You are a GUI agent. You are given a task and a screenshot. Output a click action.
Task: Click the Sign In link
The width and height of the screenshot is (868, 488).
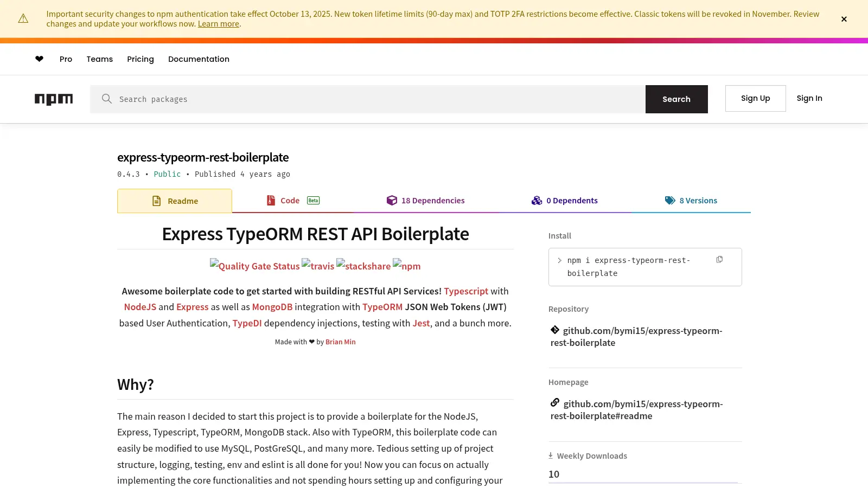pos(809,98)
